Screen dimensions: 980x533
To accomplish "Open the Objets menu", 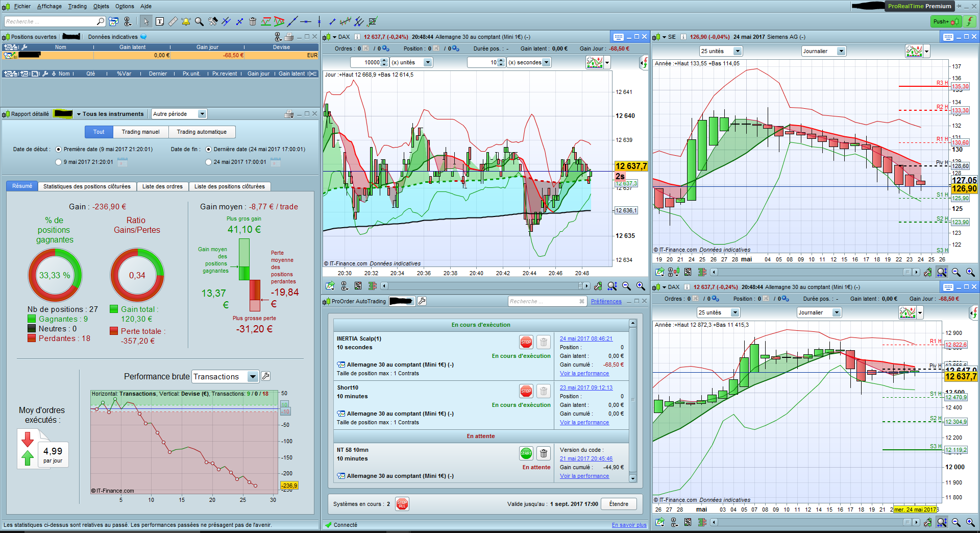I will 101,6.
